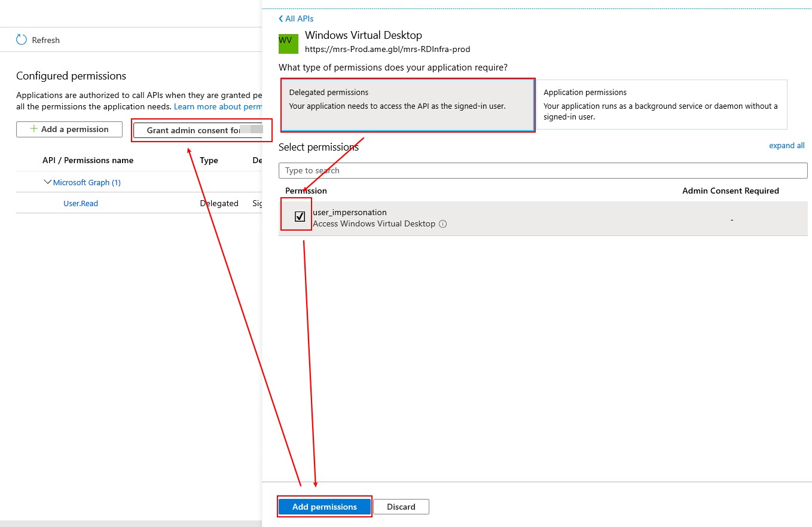Viewport: 812px width, 527px height.
Task: Click the Configured permissions heading
Action: click(x=71, y=76)
